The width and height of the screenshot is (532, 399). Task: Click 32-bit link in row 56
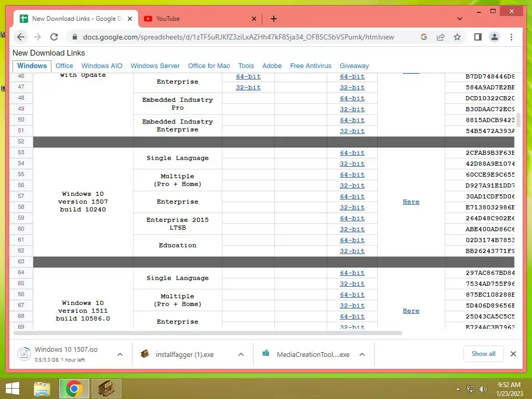[x=352, y=185]
